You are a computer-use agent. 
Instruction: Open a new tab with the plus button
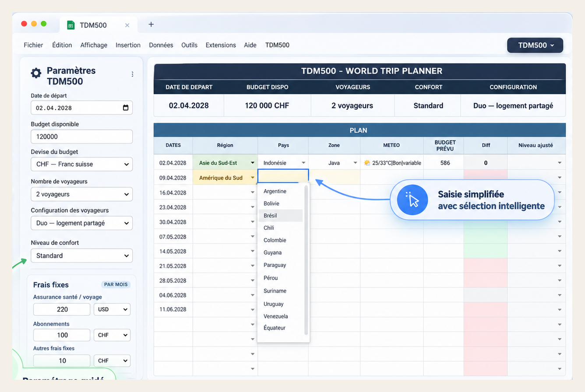tap(151, 24)
